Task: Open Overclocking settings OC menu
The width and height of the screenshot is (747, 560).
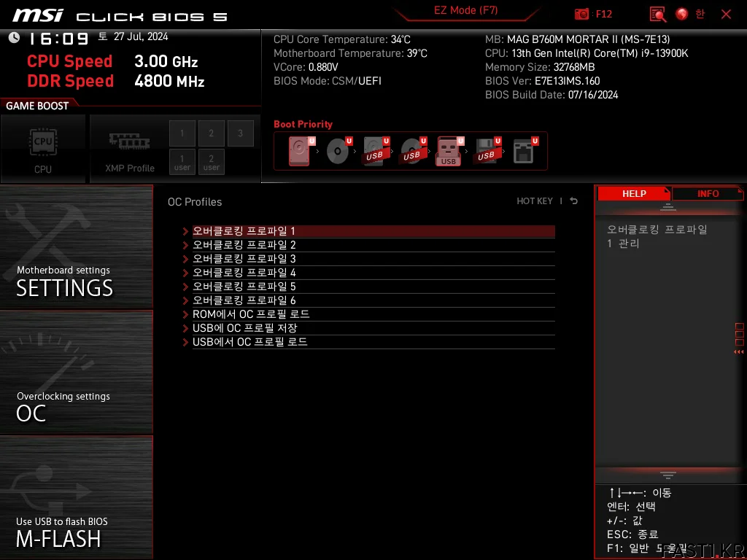Action: 76,373
